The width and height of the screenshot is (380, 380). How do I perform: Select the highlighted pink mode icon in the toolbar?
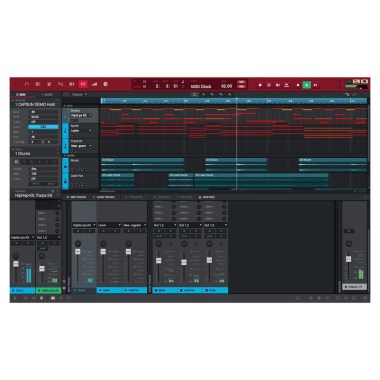click(x=83, y=84)
